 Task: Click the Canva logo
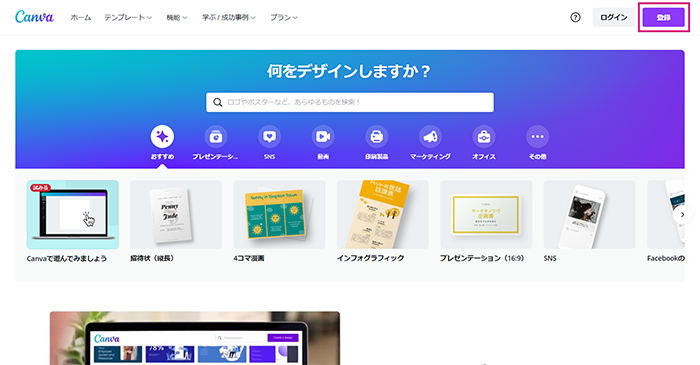pos(34,17)
